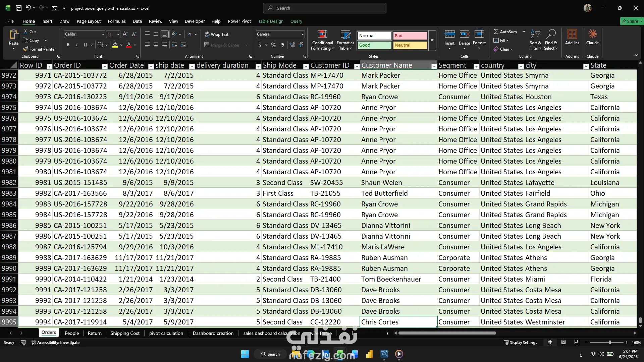Image resolution: width=644 pixels, height=362 pixels.
Task: Open the Query ribbon tab
Action: 296,21
